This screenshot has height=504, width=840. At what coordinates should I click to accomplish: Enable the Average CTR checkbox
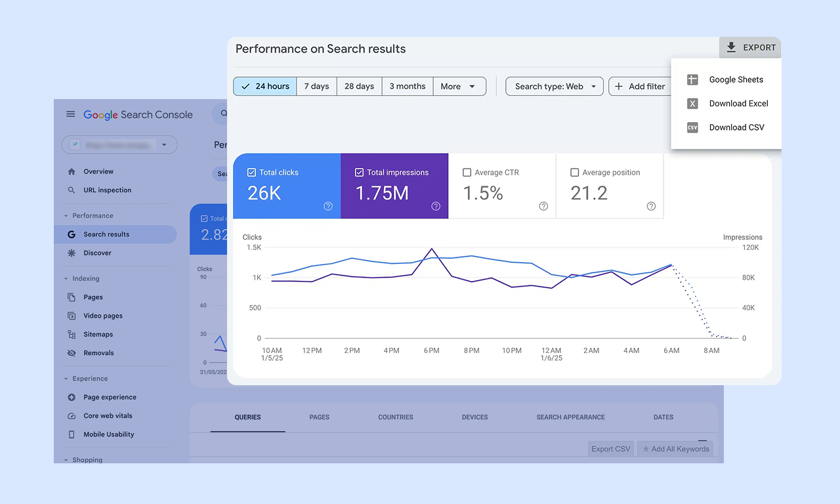pos(467,173)
